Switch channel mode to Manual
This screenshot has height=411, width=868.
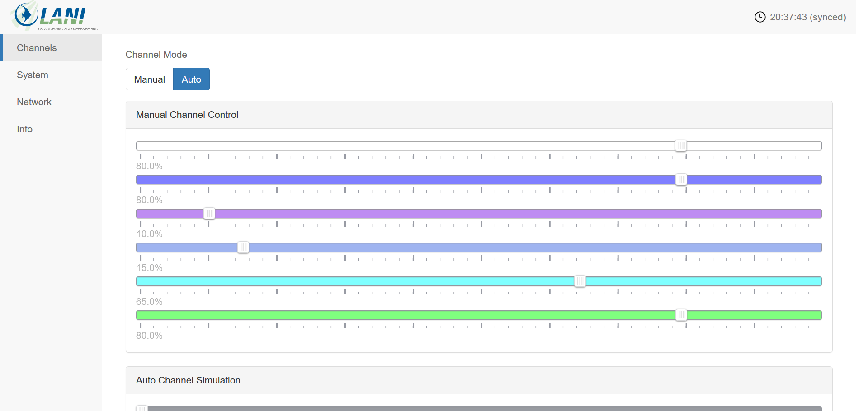[x=149, y=79]
